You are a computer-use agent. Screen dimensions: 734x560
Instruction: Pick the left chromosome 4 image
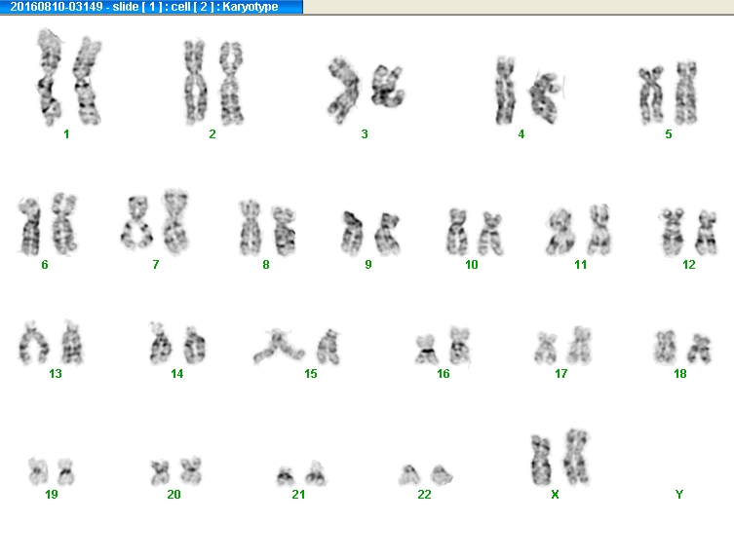point(506,91)
